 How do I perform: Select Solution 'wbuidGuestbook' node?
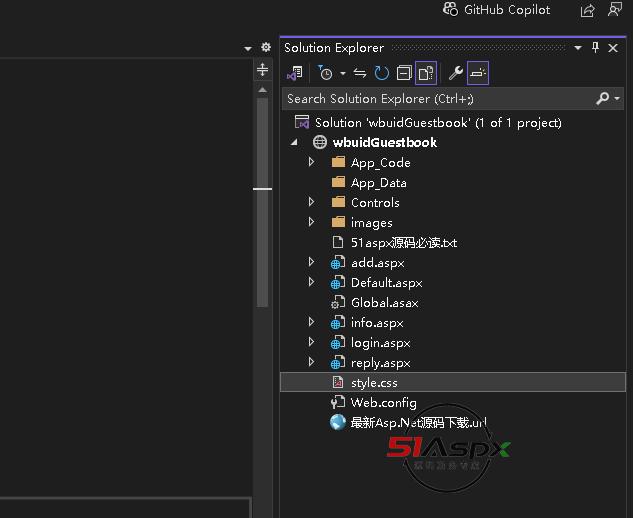tap(438, 122)
